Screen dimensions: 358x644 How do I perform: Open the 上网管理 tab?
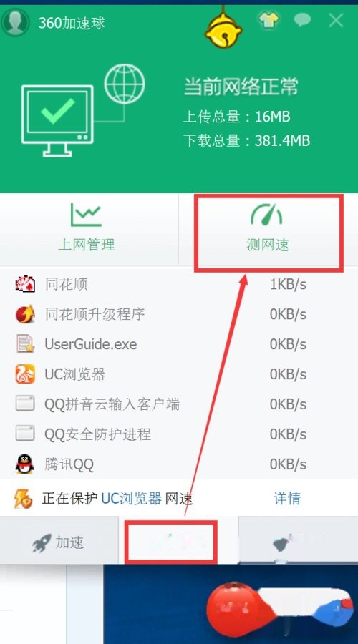click(87, 228)
